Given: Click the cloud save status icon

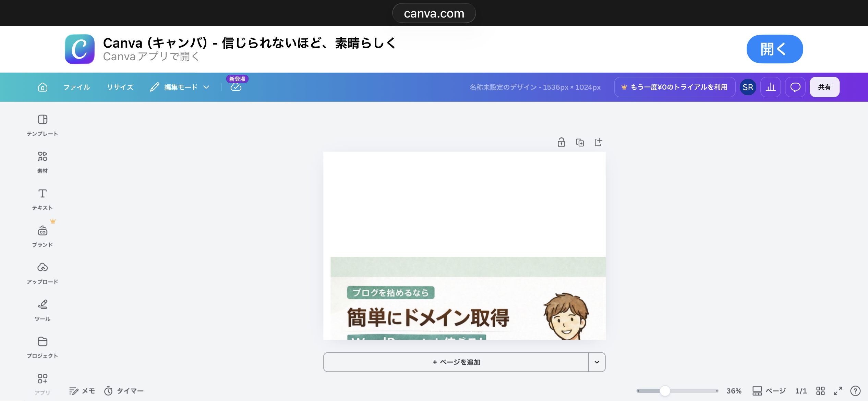Looking at the screenshot, I should 236,87.
